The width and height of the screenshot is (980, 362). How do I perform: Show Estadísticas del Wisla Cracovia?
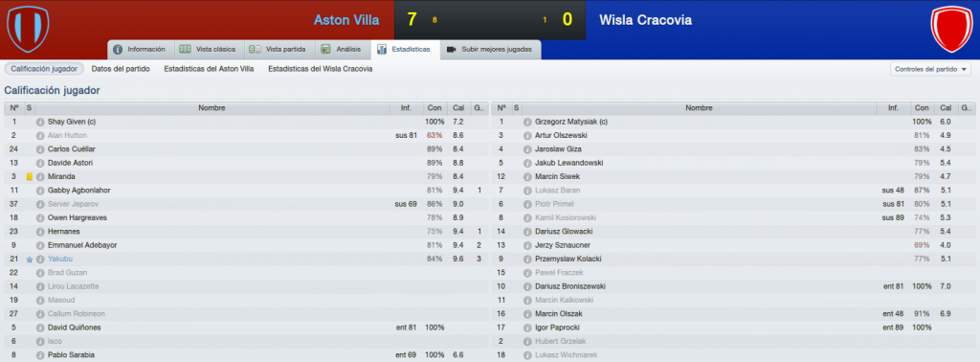pos(320,69)
